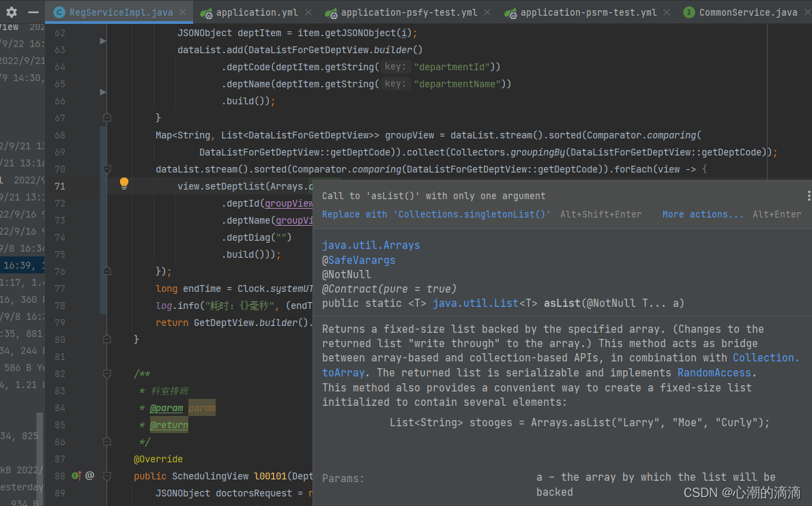This screenshot has width=812, height=506.
Task: Open the IDE settings gear icon
Action: click(10, 12)
